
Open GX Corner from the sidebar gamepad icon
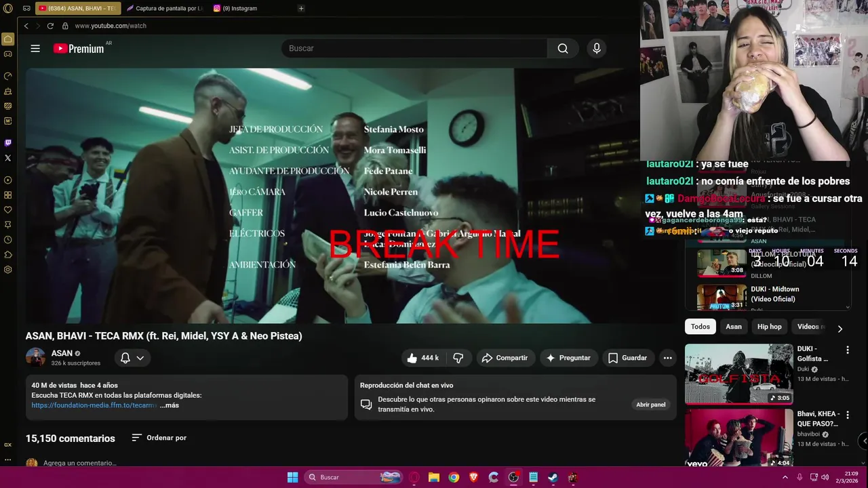point(8,54)
